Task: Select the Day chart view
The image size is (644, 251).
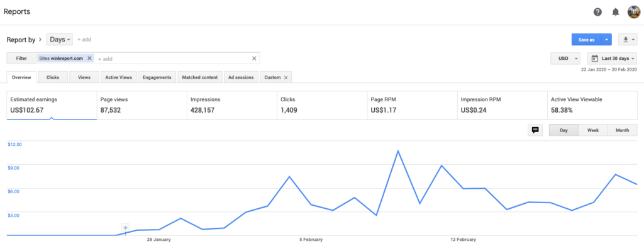Action: pos(564,130)
